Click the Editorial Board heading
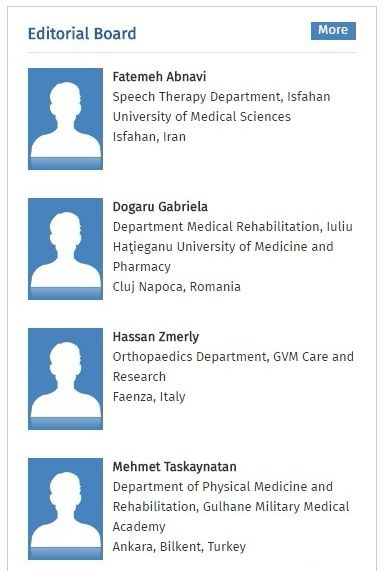 point(82,34)
